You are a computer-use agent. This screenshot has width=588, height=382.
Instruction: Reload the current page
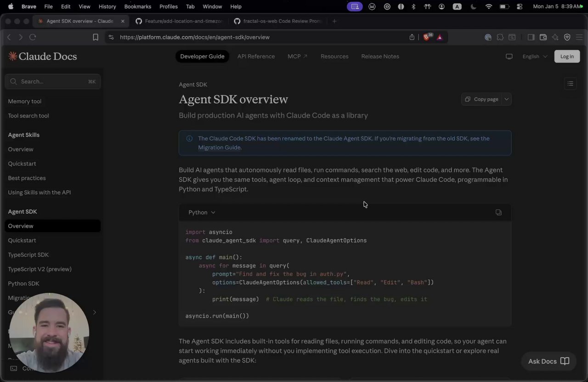(33, 37)
